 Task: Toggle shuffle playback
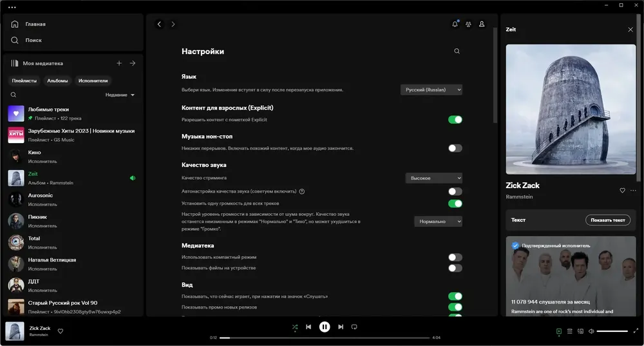click(x=295, y=327)
